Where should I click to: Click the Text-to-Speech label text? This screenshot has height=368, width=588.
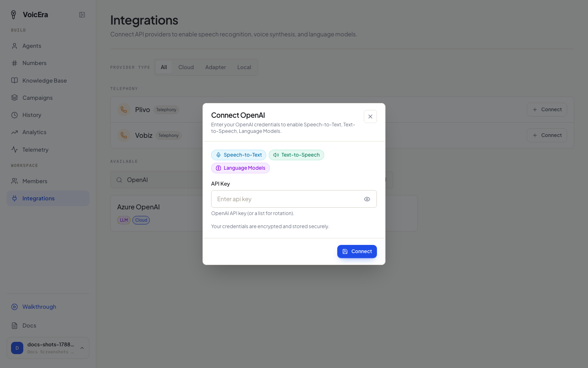(301, 155)
